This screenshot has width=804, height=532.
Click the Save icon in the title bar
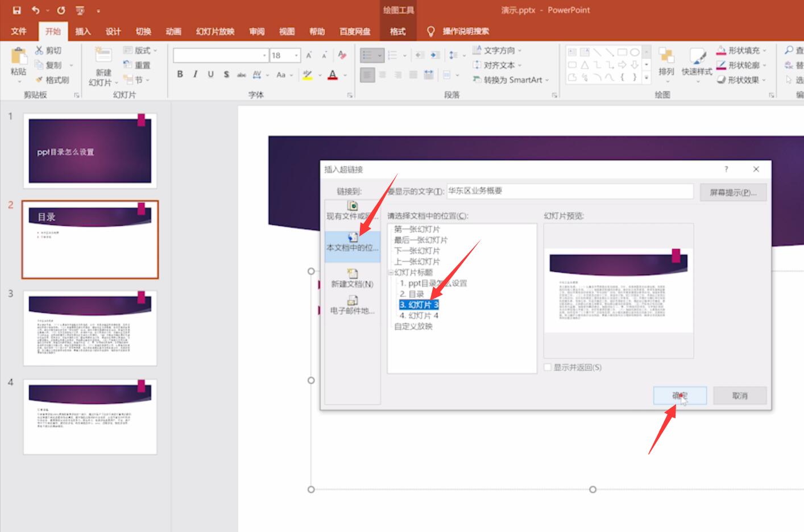pos(16,10)
